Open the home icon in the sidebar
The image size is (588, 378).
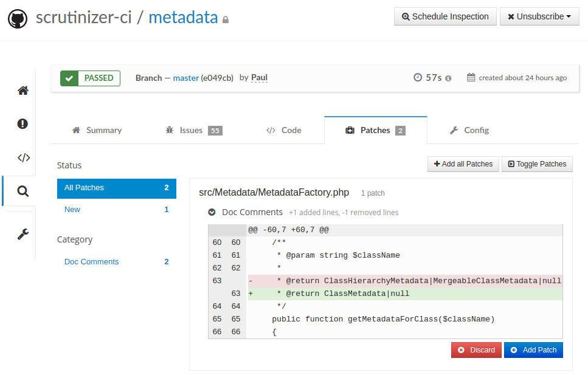tap(23, 91)
